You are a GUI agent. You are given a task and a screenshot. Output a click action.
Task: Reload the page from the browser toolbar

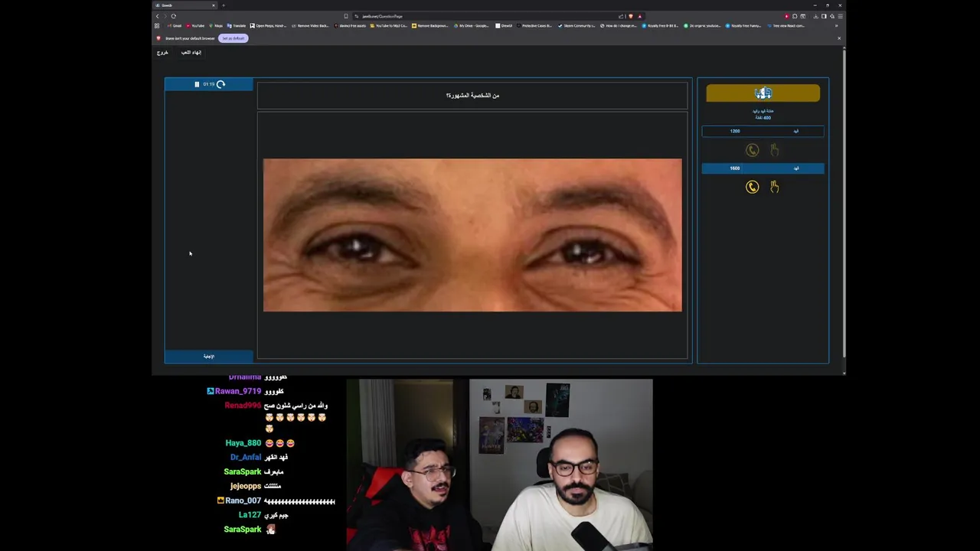pyautogui.click(x=174, y=16)
